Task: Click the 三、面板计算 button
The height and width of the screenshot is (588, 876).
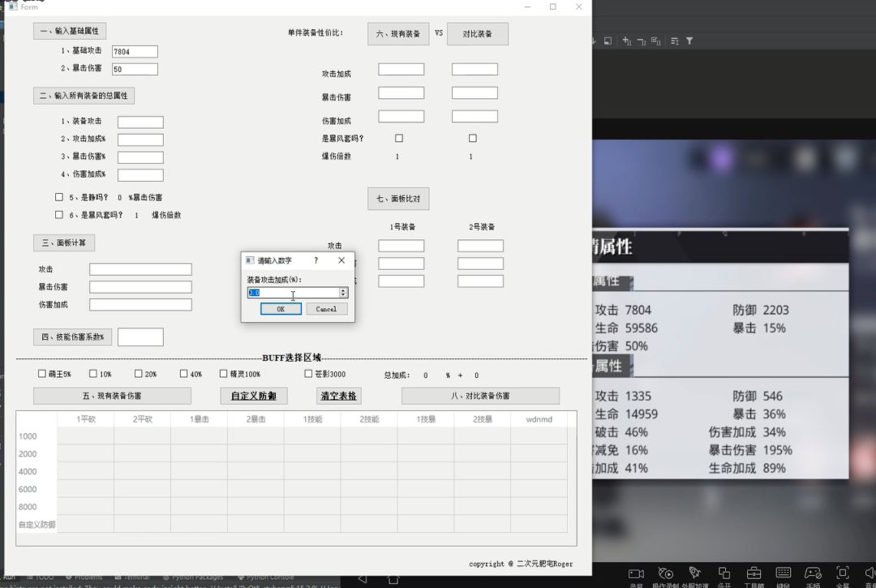Action: click(64, 243)
